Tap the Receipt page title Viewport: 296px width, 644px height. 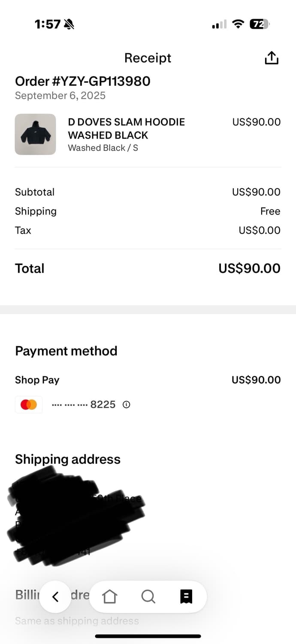pos(148,58)
